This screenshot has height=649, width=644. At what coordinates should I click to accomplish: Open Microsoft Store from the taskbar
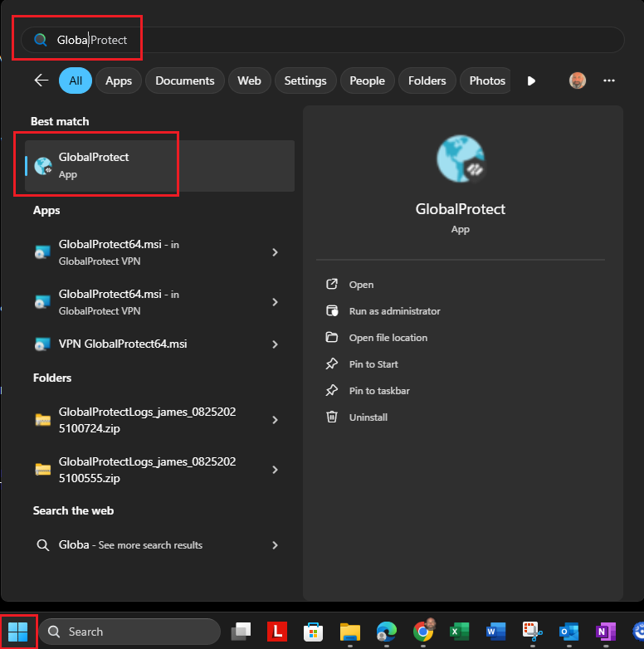pyautogui.click(x=314, y=632)
